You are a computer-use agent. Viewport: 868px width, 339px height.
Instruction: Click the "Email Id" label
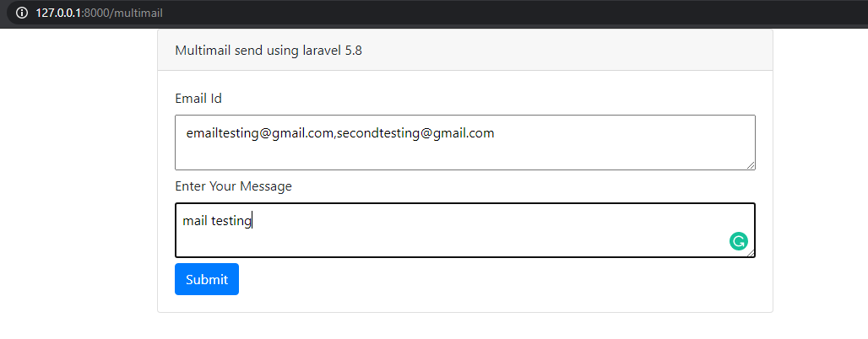[x=198, y=99]
